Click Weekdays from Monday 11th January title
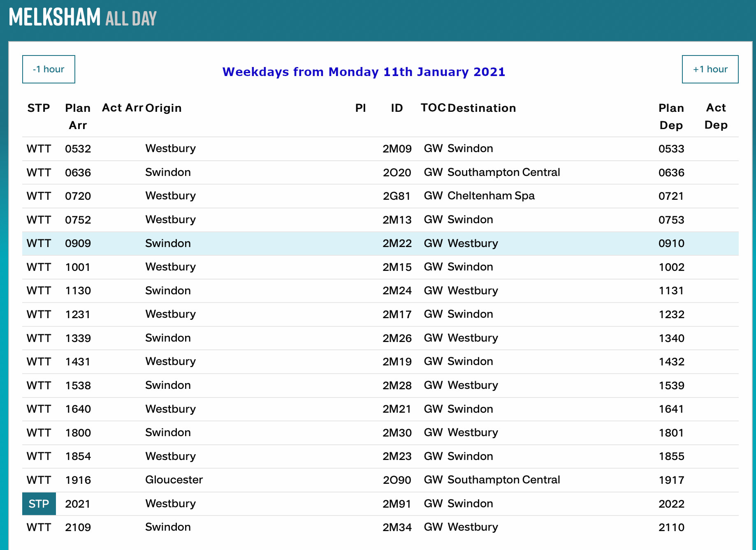 coord(364,72)
